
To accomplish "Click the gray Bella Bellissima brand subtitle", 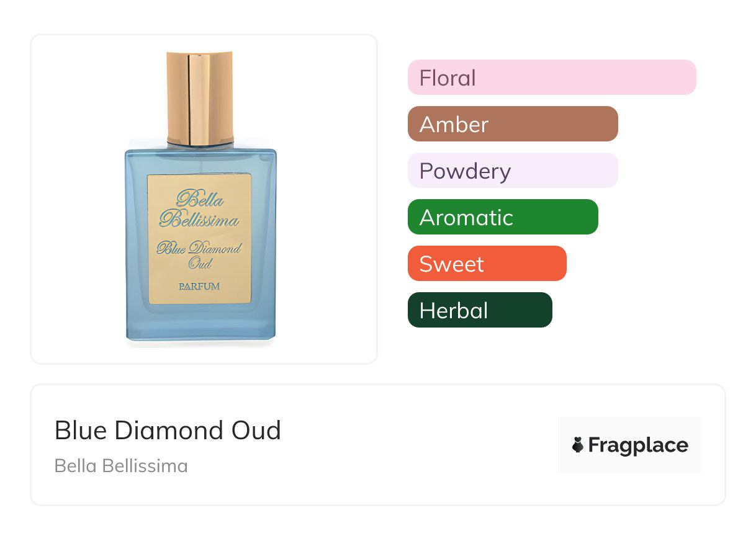I will tap(121, 466).
